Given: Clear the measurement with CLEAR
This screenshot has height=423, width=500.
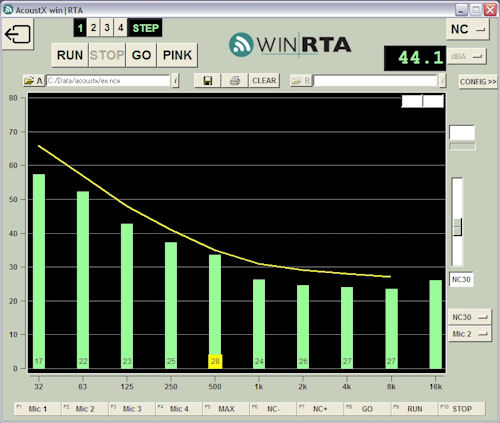Looking at the screenshot, I should coord(264,81).
